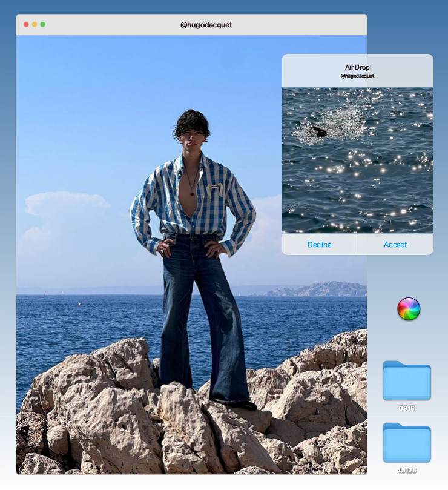This screenshot has height=490, width=448.
Task: Select the 0915 folder name label
Action: coord(407,408)
